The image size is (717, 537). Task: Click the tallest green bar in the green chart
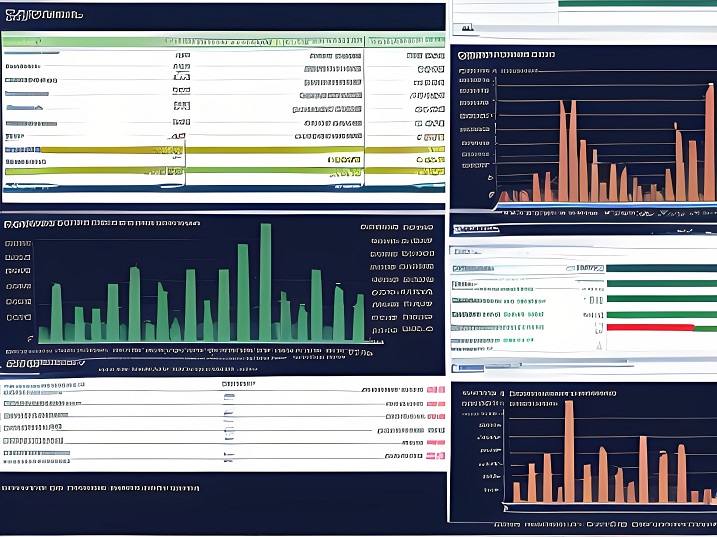pos(265,282)
